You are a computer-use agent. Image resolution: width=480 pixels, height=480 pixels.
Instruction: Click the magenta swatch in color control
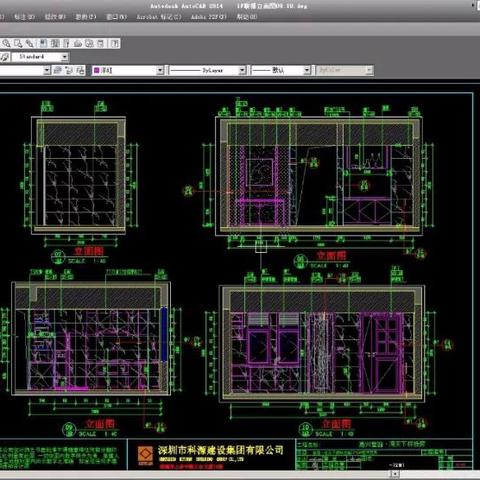[x=97, y=70]
